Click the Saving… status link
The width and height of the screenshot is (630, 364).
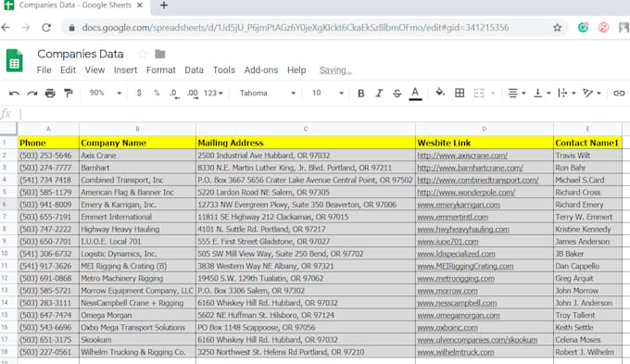coord(335,70)
